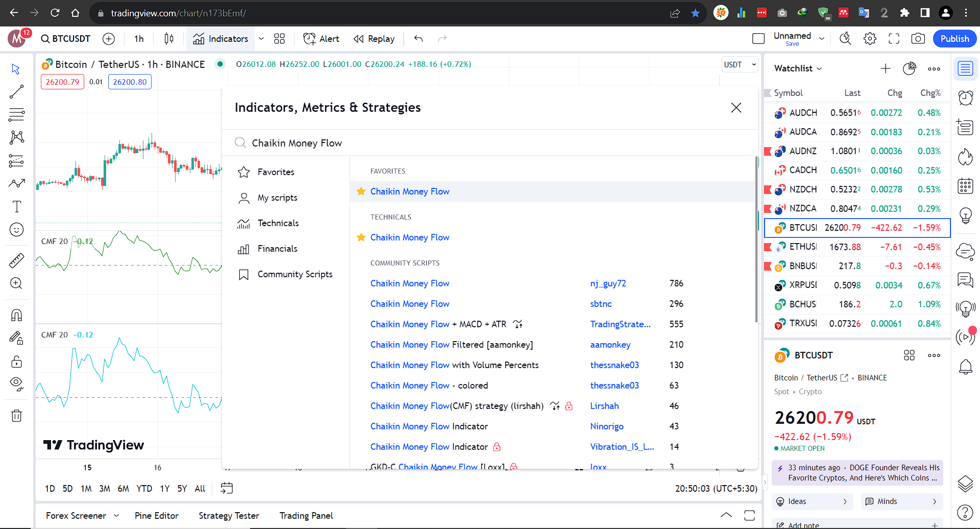Click the indicator list scrollbar
This screenshot has height=529, width=980.
coord(756,240)
